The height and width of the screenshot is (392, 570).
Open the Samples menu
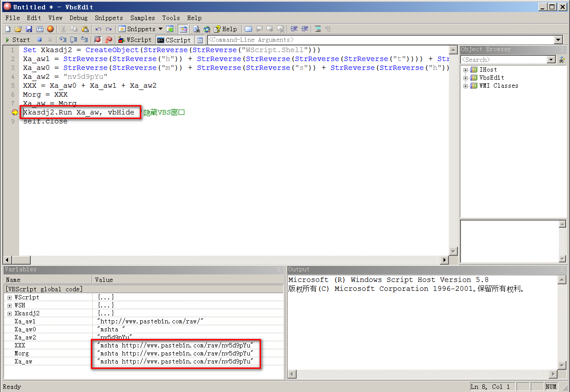point(142,18)
